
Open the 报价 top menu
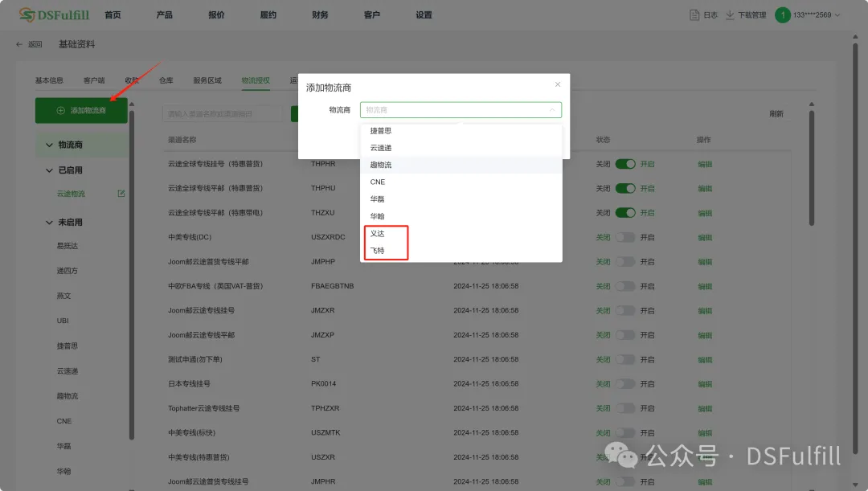[x=216, y=15]
